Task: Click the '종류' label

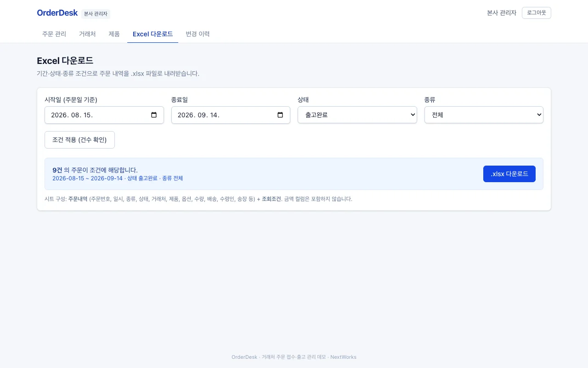Action: coord(430,100)
